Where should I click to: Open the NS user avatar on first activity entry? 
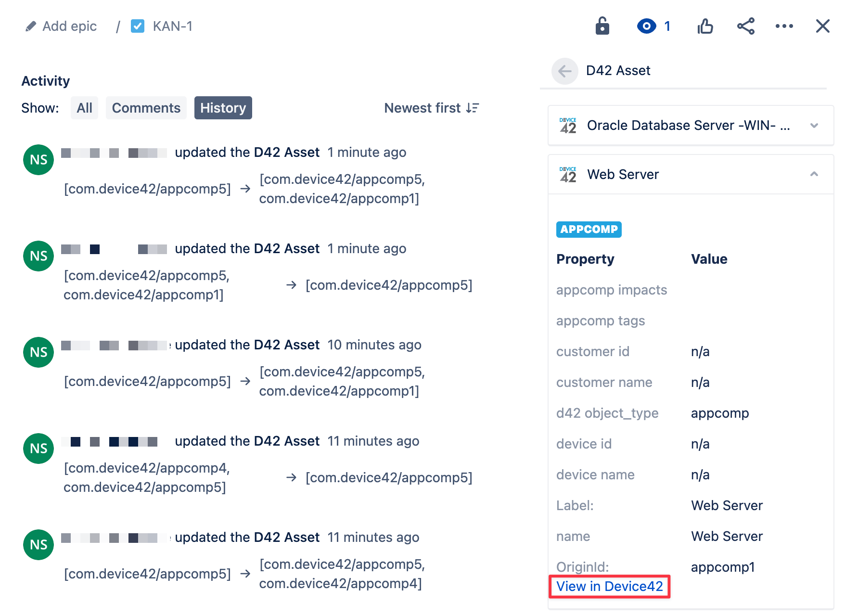[38, 159]
